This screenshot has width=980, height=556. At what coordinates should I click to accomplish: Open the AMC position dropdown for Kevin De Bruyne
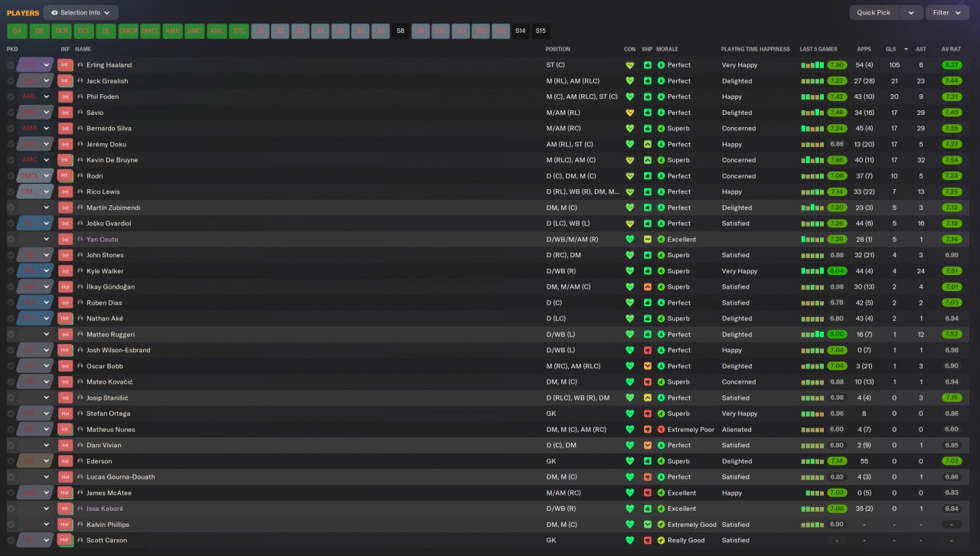[35, 160]
